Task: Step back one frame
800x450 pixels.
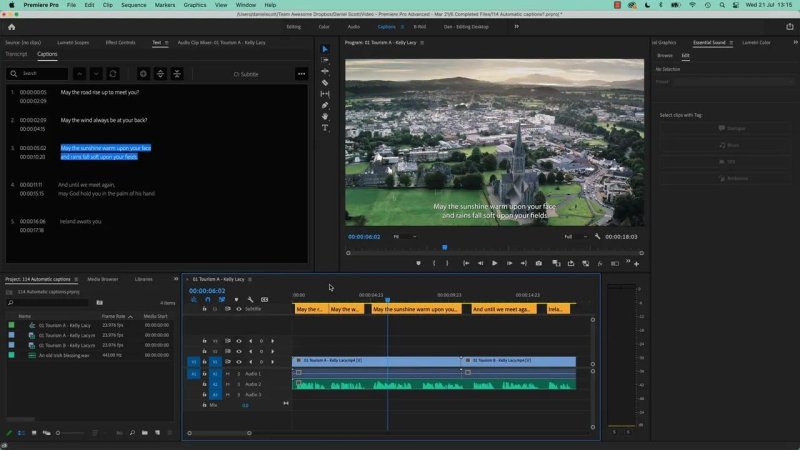Action: click(480, 263)
